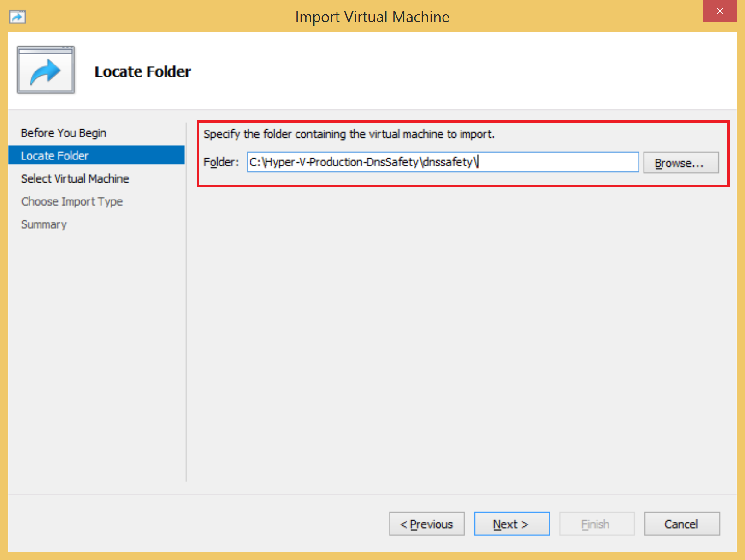Open the Select Virtual Machine step

pos(75,178)
